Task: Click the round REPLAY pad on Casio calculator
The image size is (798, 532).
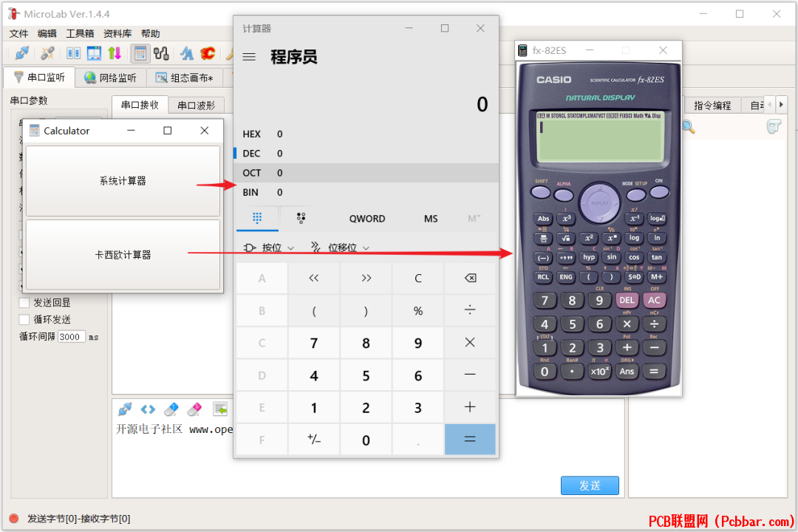Action: coord(599,203)
